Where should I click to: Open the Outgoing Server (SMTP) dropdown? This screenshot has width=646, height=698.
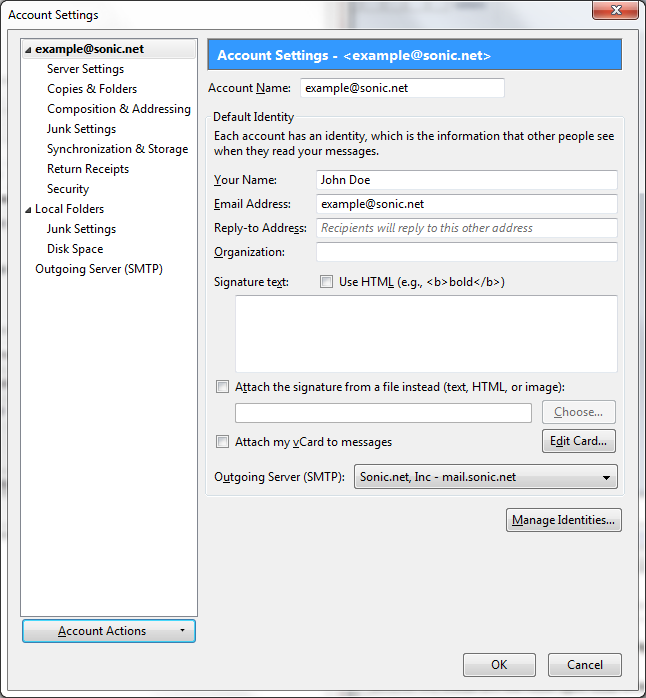[x=486, y=477]
